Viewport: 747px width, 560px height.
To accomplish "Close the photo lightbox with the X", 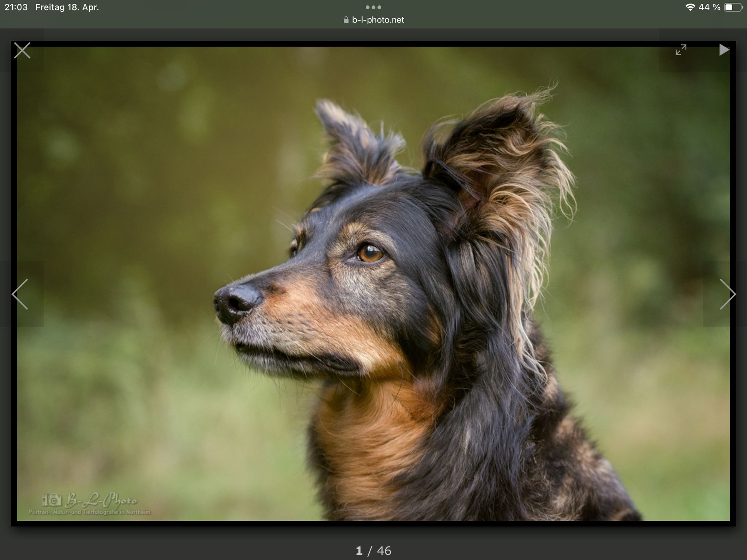I will (x=22, y=51).
